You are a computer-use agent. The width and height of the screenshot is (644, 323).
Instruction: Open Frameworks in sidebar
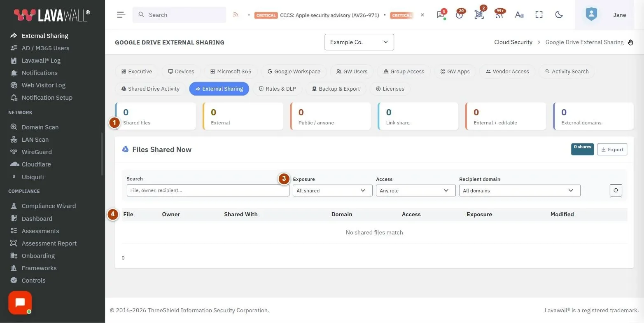[x=39, y=268]
